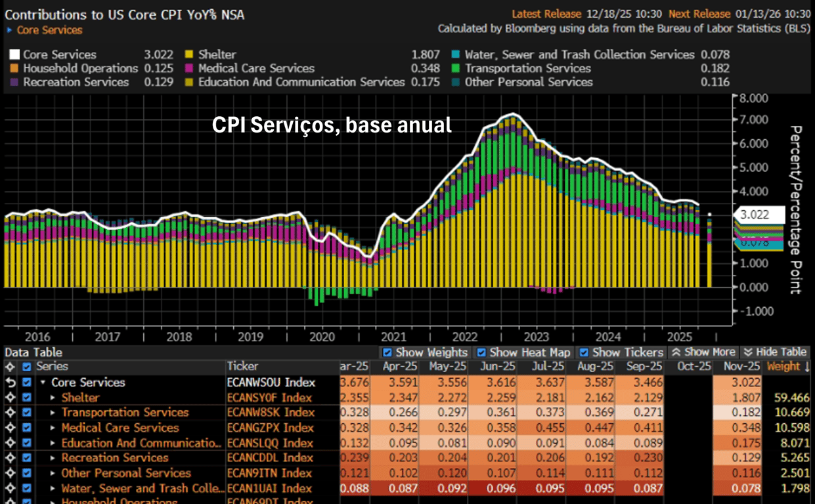The height and width of the screenshot is (504, 815).
Task: Uncheck the Show Weights checkbox
Action: point(387,352)
